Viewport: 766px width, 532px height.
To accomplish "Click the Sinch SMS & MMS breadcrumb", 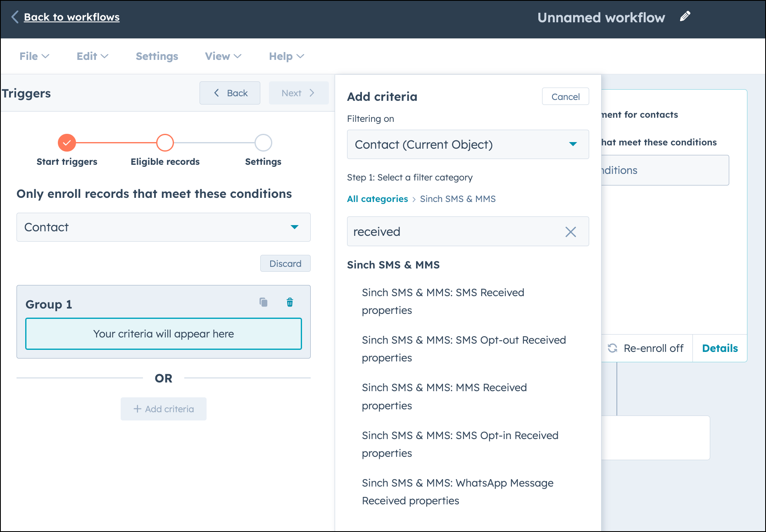I will 458,199.
